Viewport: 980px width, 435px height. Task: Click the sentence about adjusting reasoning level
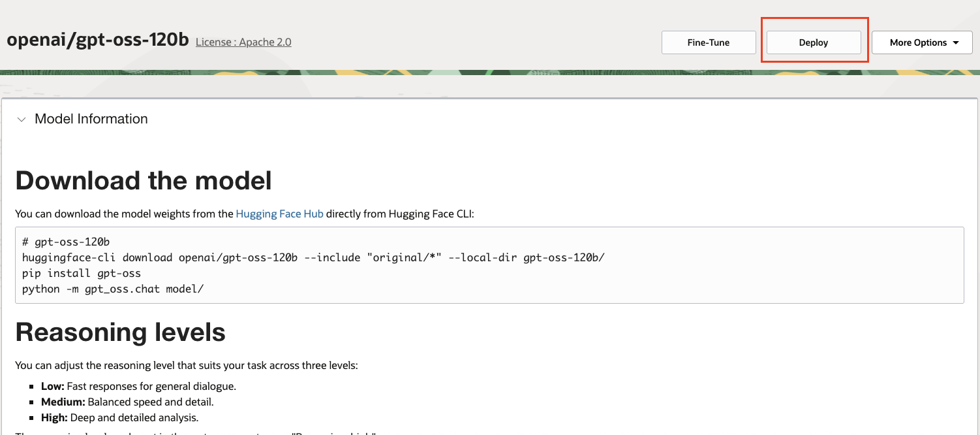(x=186, y=365)
